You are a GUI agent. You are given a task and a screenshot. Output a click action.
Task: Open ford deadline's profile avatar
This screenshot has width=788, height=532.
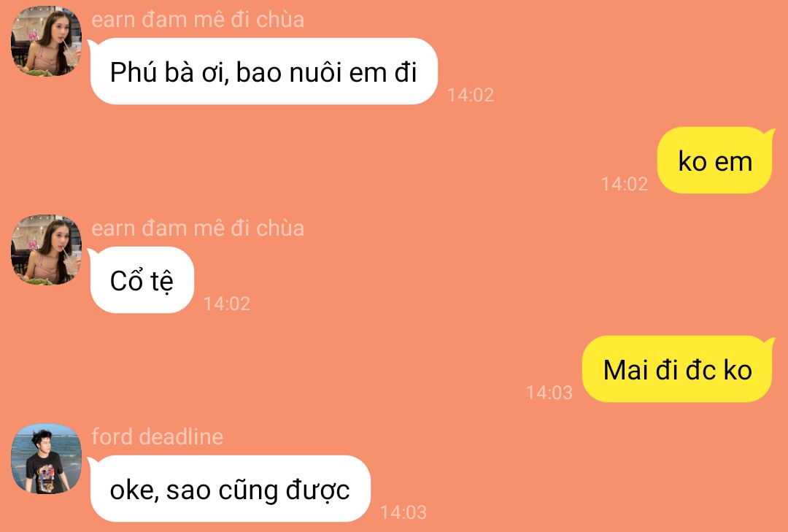pos(46,458)
